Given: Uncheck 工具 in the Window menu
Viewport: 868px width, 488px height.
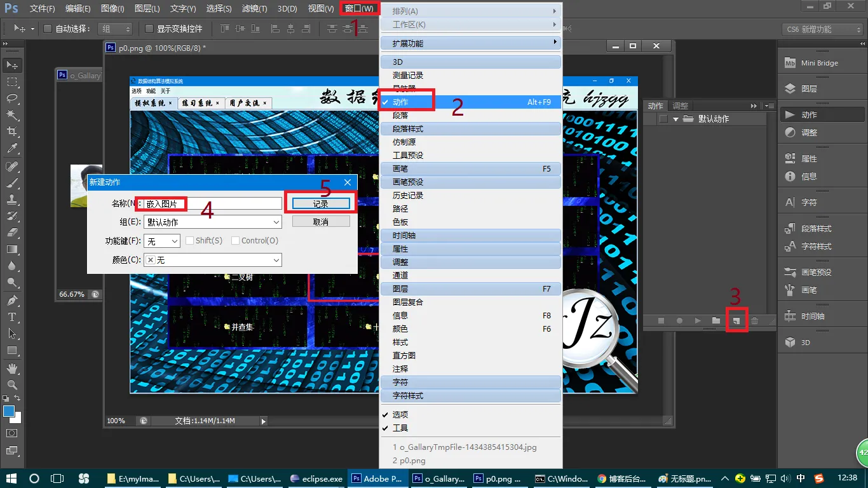Looking at the screenshot, I should [x=470, y=428].
